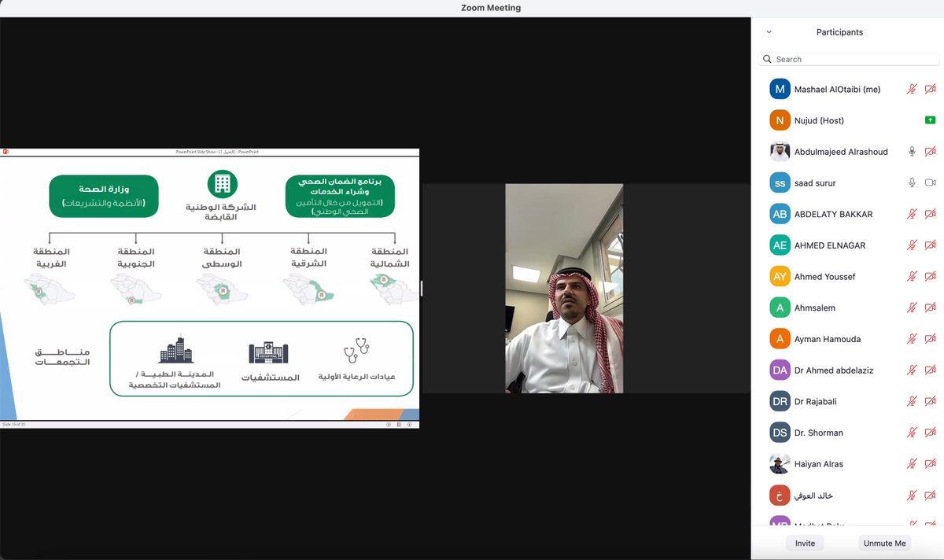Select participant name Ayman Hamouda

[828, 339]
